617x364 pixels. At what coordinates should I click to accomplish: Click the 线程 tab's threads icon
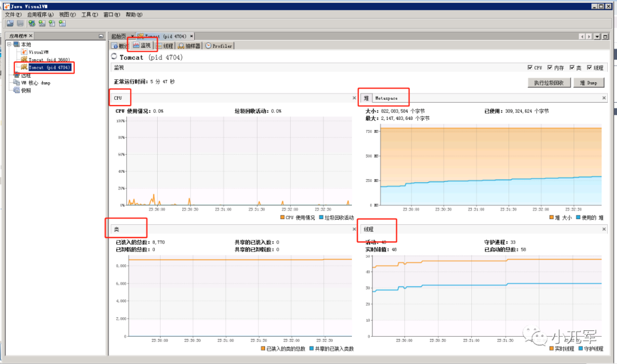159,46
